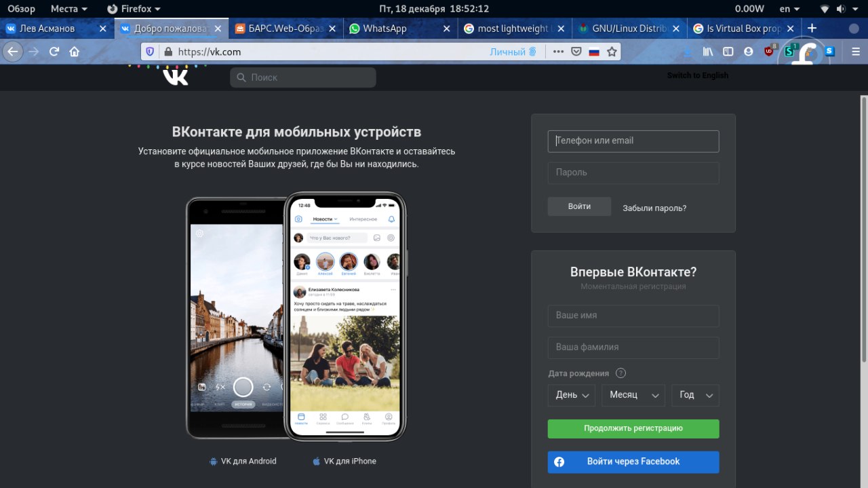Open the Забыли пароль? link
The width and height of the screenshot is (868, 488).
pos(654,208)
